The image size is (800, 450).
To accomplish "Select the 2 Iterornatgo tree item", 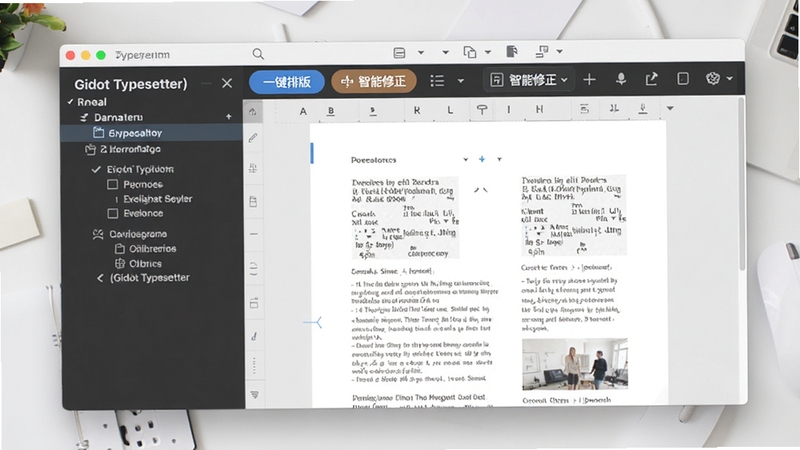I will (123, 149).
